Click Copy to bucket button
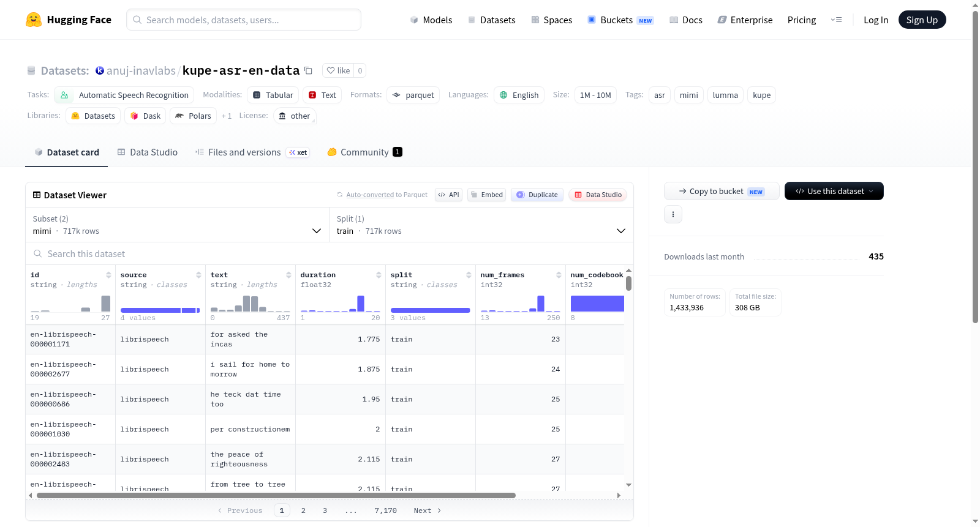The height and width of the screenshot is (527, 980). (722, 191)
